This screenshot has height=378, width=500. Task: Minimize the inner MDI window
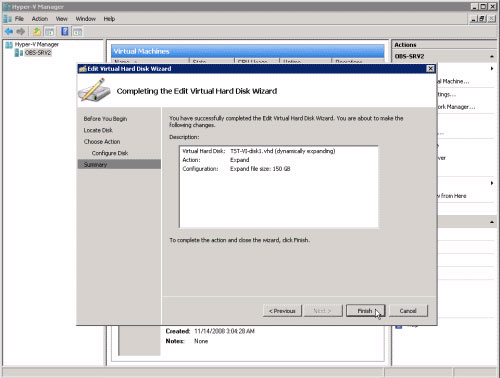(x=474, y=19)
